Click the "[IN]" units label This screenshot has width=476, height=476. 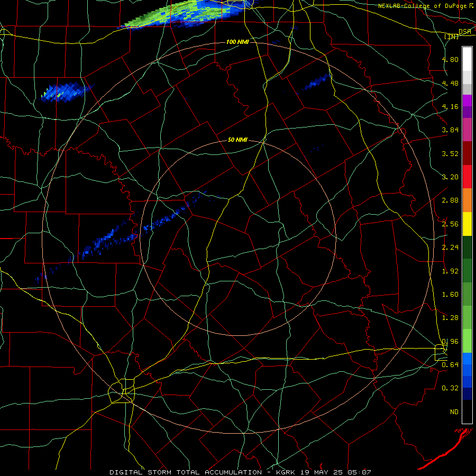tap(452, 36)
